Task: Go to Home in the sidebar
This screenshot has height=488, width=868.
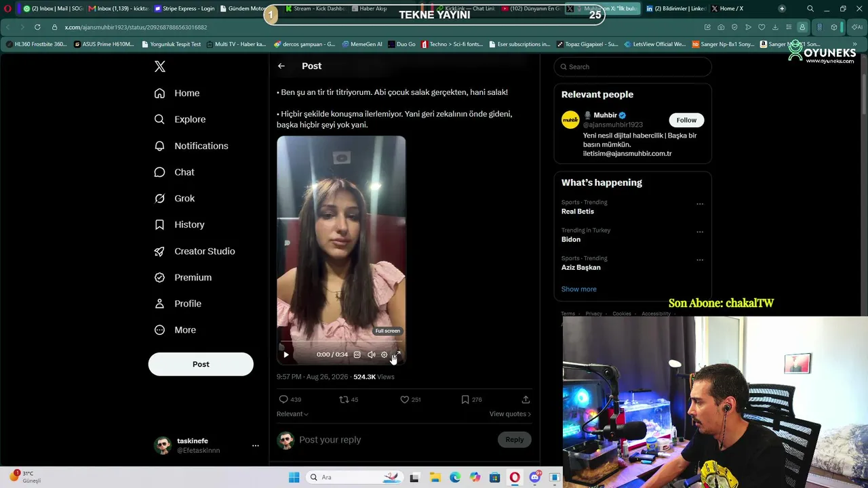Action: coord(177,93)
